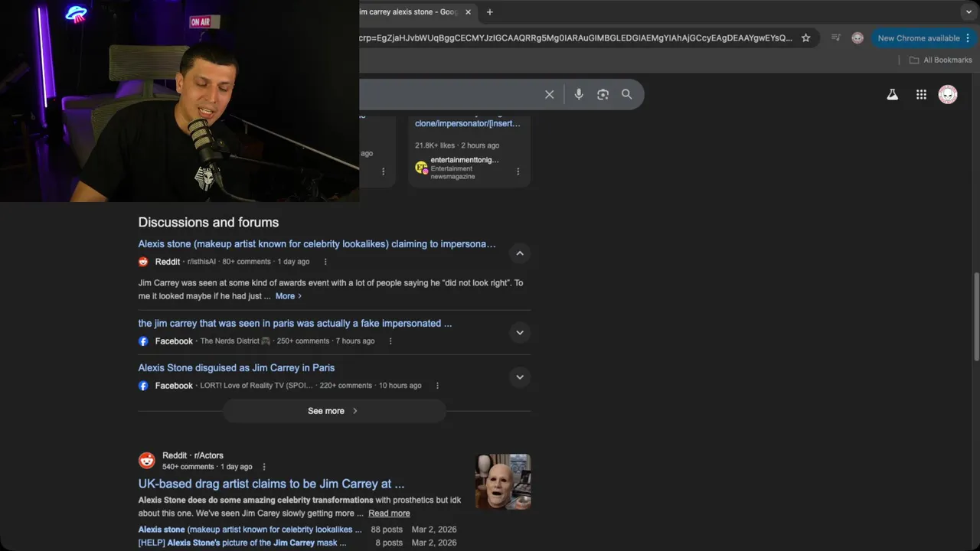This screenshot has height=551, width=980.
Task: Expand the Nerds District Facebook discussion
Action: pos(520,332)
